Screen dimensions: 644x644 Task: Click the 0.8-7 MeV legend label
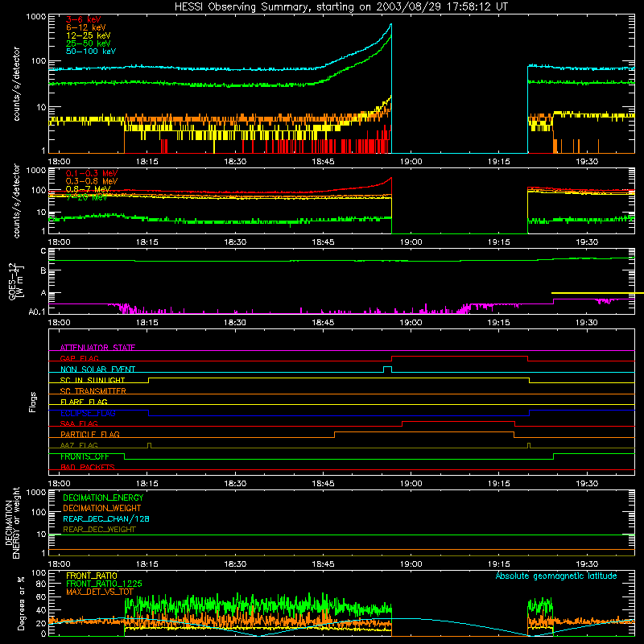[x=89, y=189]
